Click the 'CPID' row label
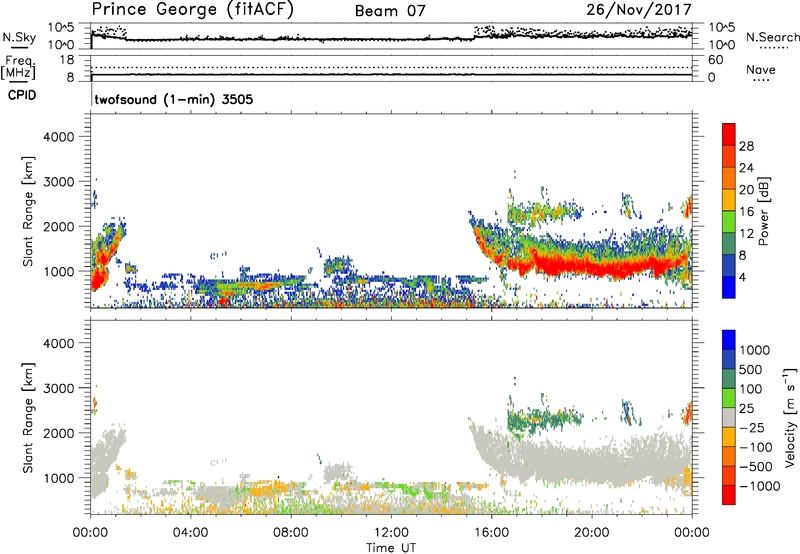800x554 pixels. 22,95
